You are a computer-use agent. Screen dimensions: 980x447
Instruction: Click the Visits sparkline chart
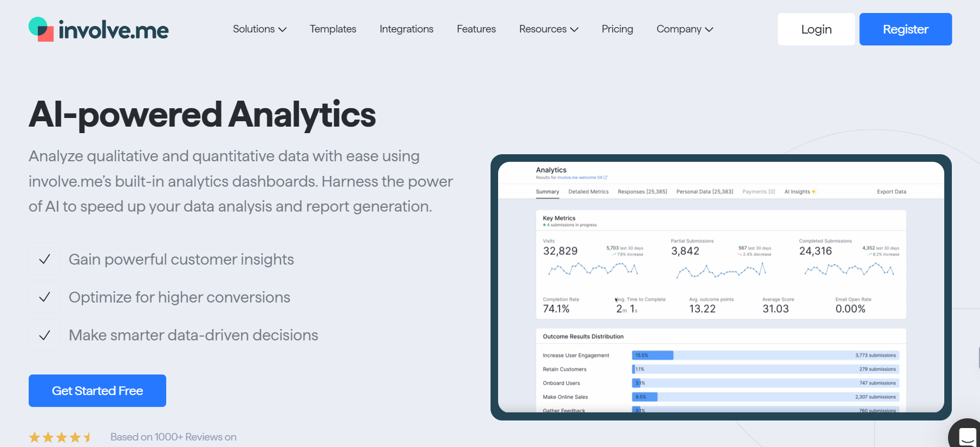593,268
